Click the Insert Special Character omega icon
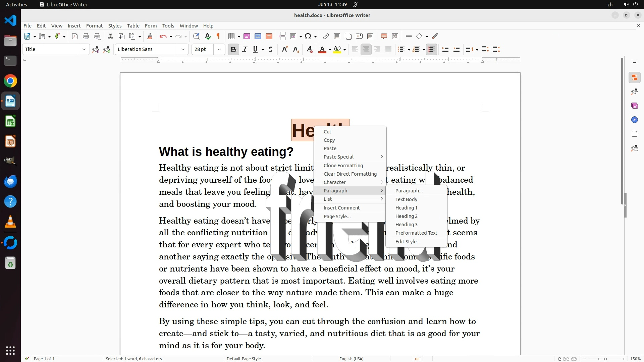The image size is (644, 362). [308, 37]
